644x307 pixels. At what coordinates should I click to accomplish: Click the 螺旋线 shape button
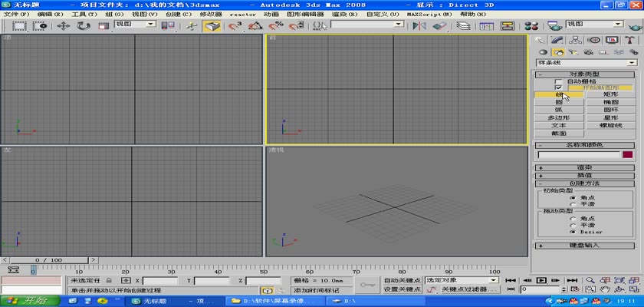coord(611,126)
